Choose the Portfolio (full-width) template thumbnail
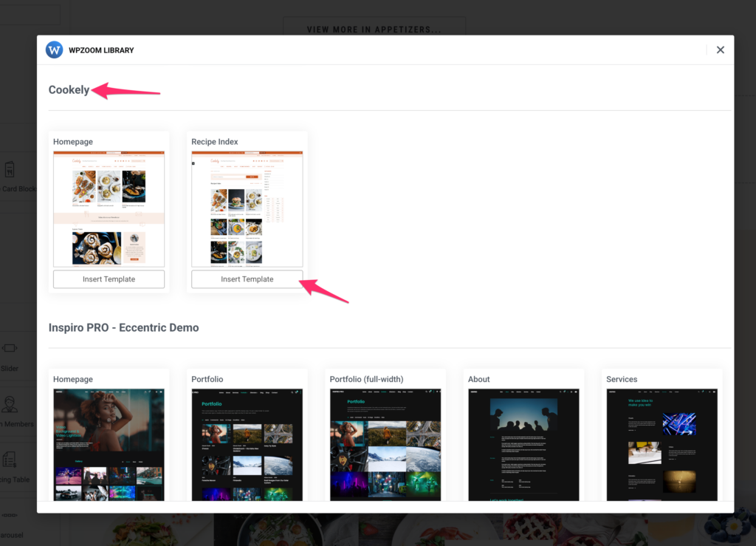Screen dimensions: 756x546 (385, 445)
